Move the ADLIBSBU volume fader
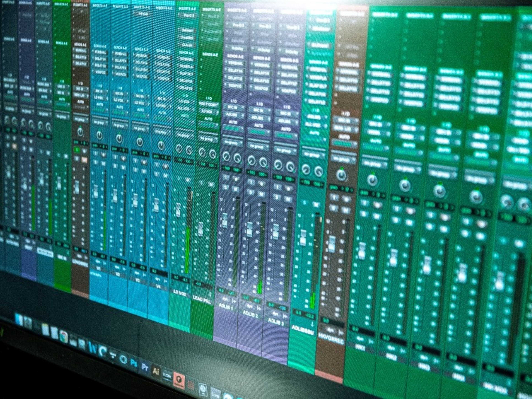Viewport: 532px width, 399px height. tap(303, 238)
